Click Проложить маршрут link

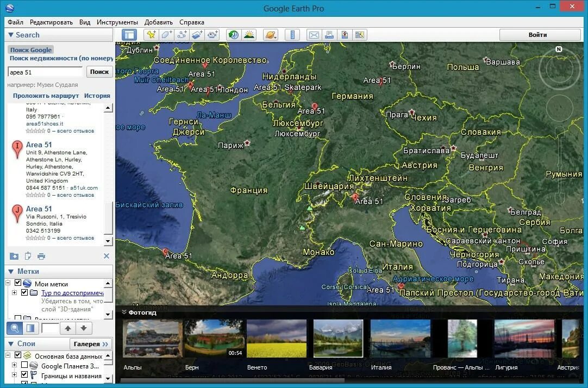tap(46, 96)
